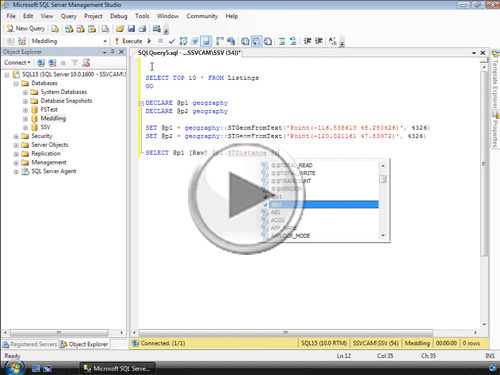Click the Filter funnel icon
Image resolution: width=500 pixels, height=375 pixels.
coord(75,63)
